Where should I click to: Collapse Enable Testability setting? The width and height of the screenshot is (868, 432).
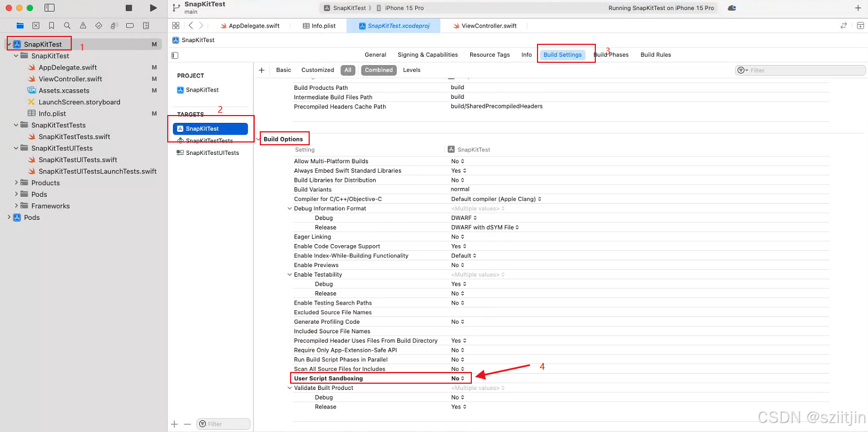click(x=290, y=274)
